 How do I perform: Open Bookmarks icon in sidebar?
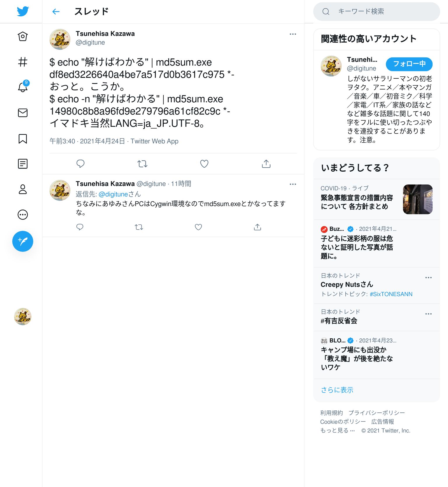pyautogui.click(x=23, y=139)
